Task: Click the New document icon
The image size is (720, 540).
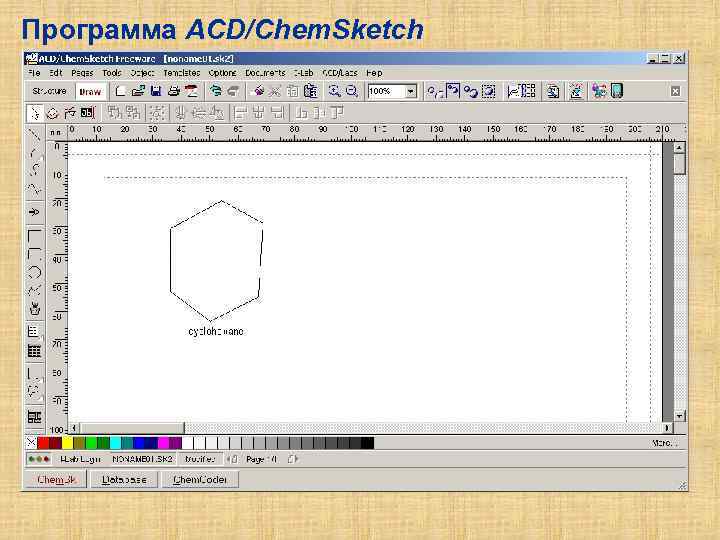Action: click(120, 91)
